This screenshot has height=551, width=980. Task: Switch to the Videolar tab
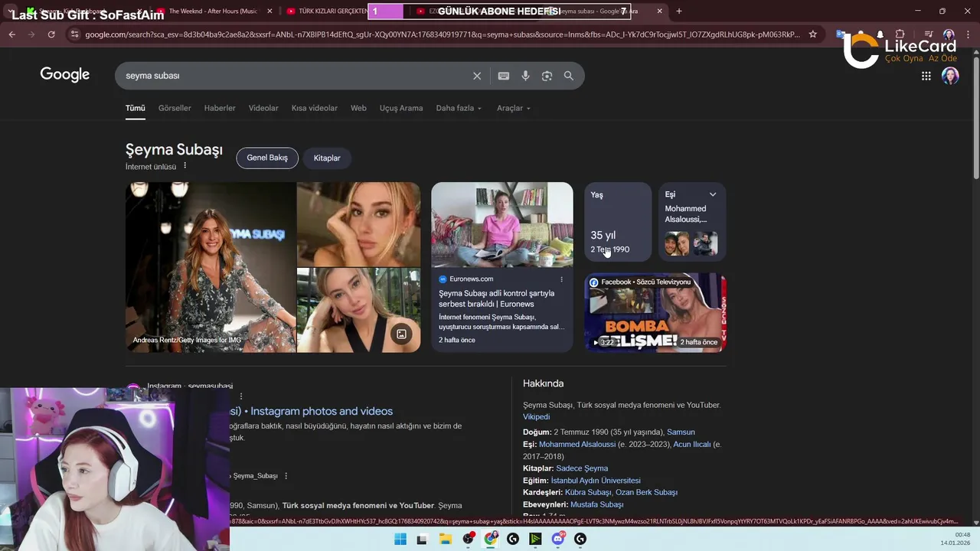coord(263,108)
